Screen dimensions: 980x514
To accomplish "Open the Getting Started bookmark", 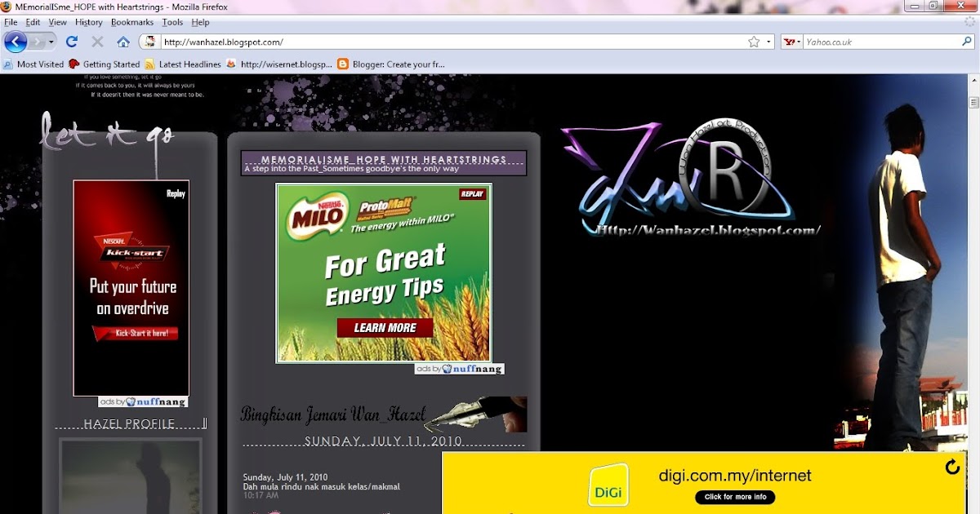I will pyautogui.click(x=105, y=64).
